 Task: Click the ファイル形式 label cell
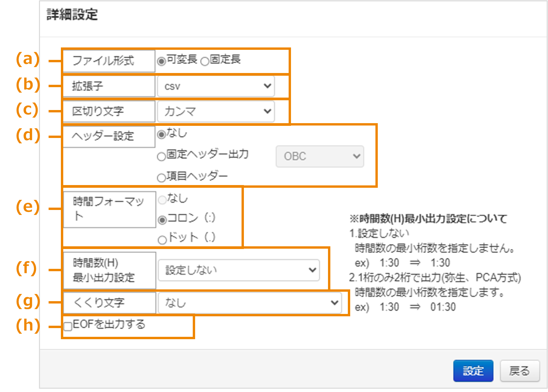coord(108,61)
